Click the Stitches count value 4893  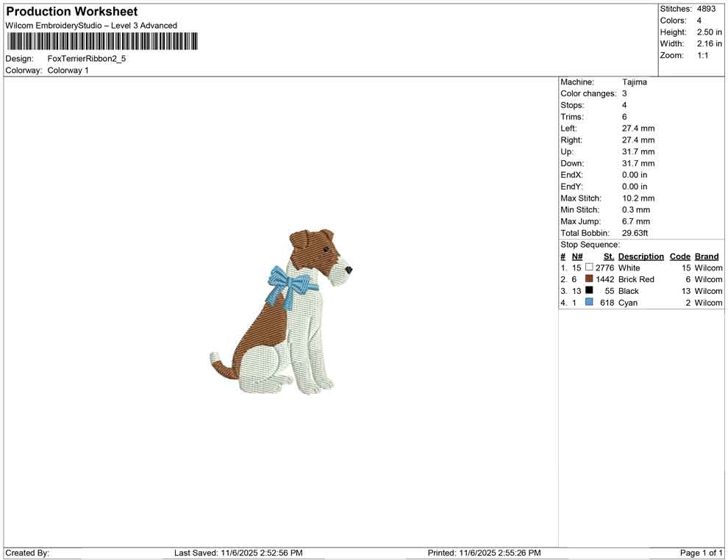pos(707,9)
